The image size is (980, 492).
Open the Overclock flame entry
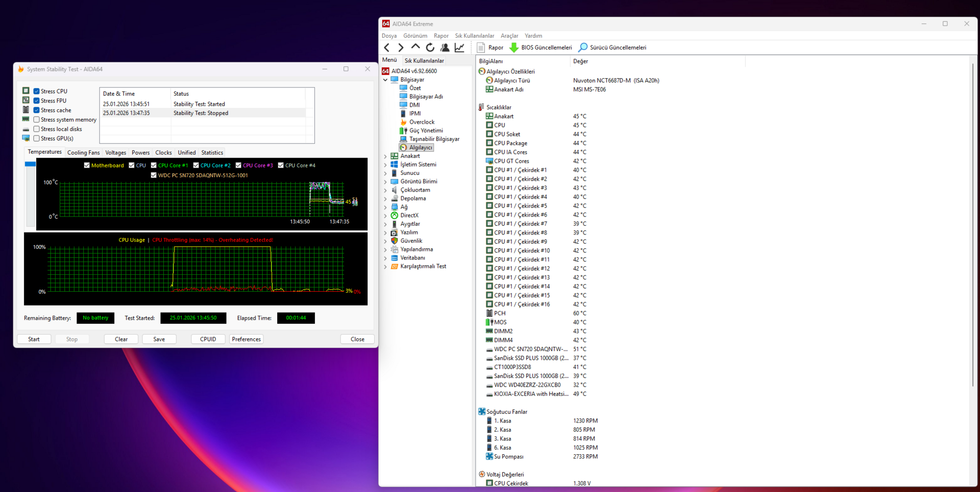point(422,122)
